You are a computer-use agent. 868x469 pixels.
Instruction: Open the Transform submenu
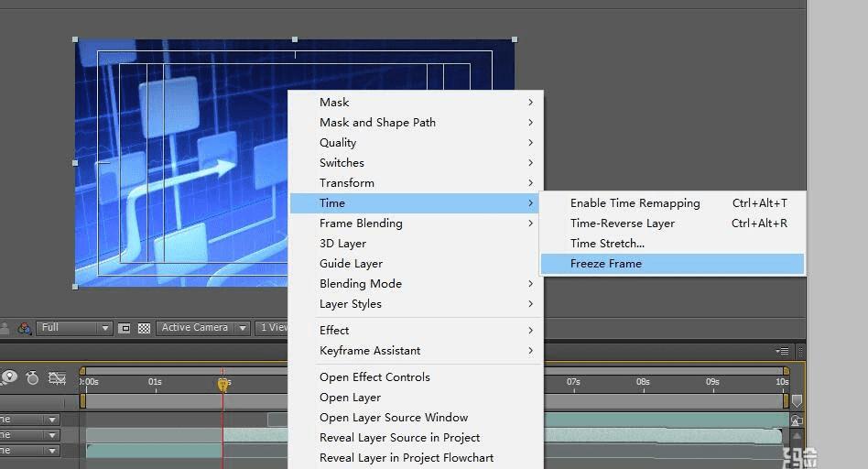pos(417,182)
